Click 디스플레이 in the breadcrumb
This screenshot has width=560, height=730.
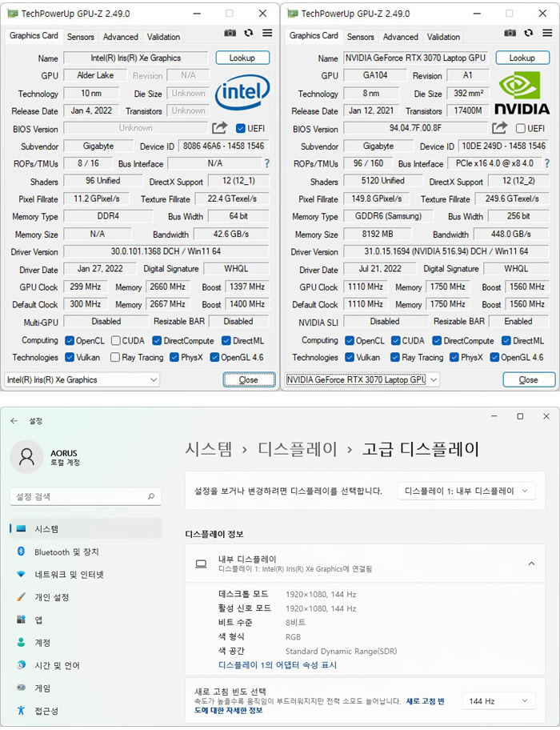click(298, 449)
